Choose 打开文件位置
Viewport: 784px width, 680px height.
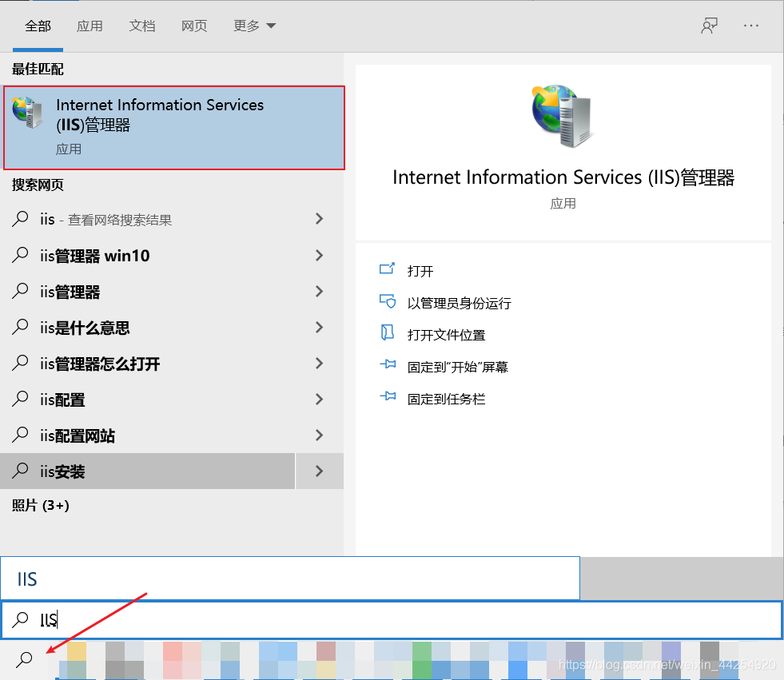click(x=446, y=335)
